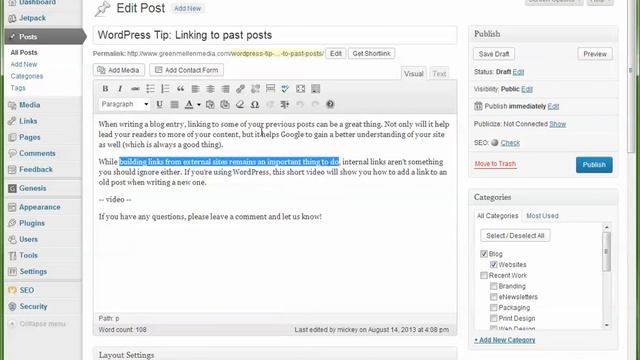Click paste from Word icon
Screen dimensions: 640x360
coord(225,104)
